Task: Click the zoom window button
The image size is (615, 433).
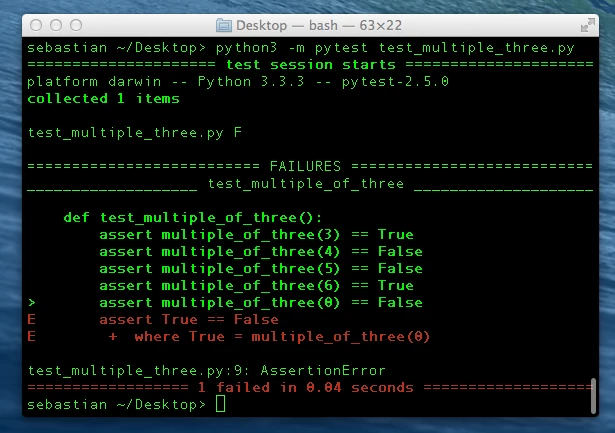Action: tap(76, 25)
